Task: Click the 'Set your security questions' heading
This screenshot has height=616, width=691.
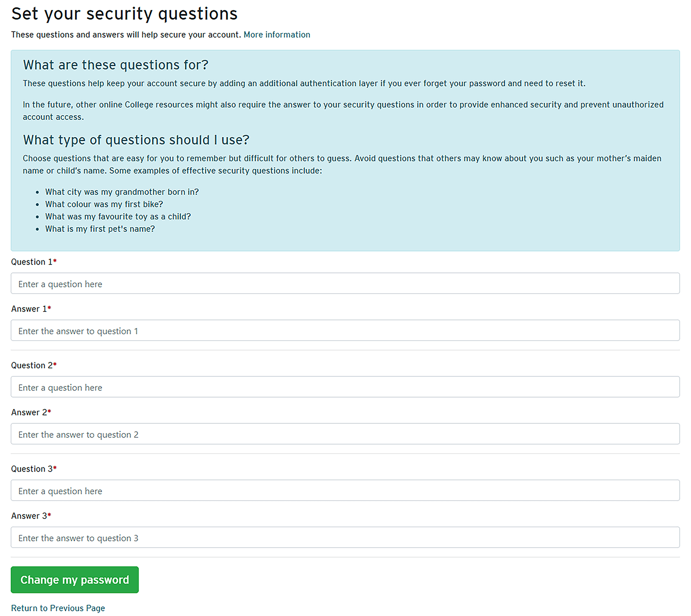Action: [x=124, y=14]
